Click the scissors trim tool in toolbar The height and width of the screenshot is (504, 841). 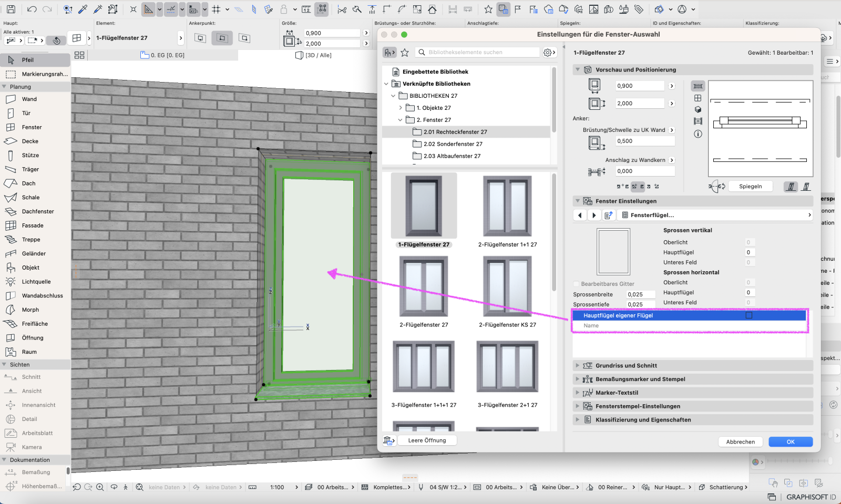pos(342,9)
